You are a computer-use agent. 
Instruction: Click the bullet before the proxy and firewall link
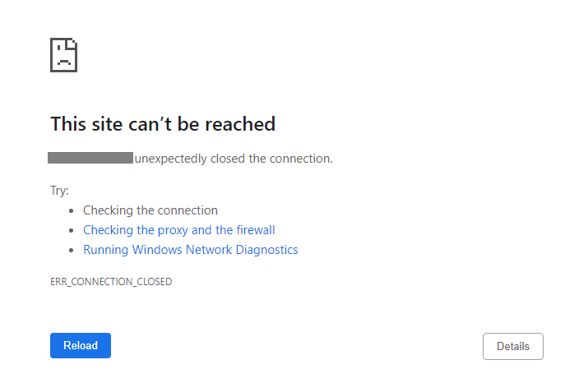coord(72,230)
